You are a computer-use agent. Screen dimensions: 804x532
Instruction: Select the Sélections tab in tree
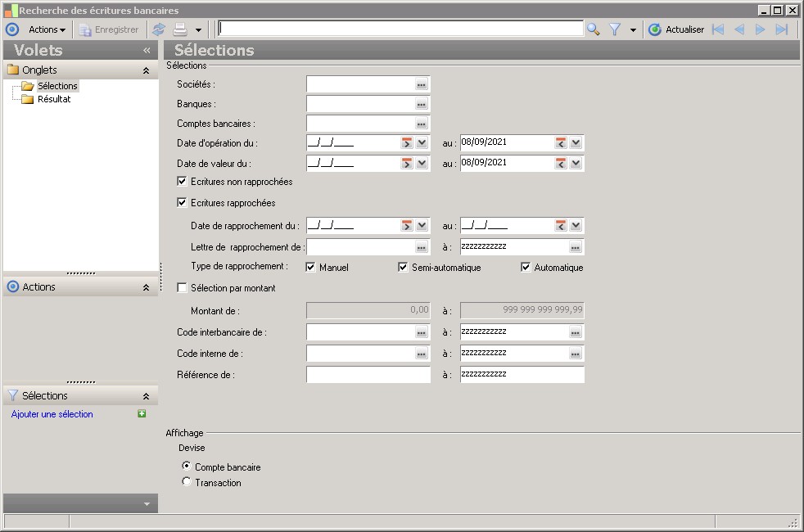pos(56,86)
